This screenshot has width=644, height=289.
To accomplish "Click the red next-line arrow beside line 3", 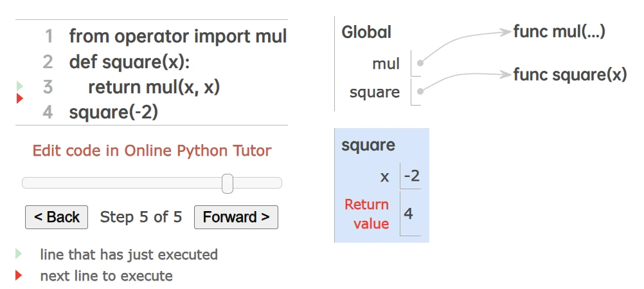I will click(x=19, y=98).
